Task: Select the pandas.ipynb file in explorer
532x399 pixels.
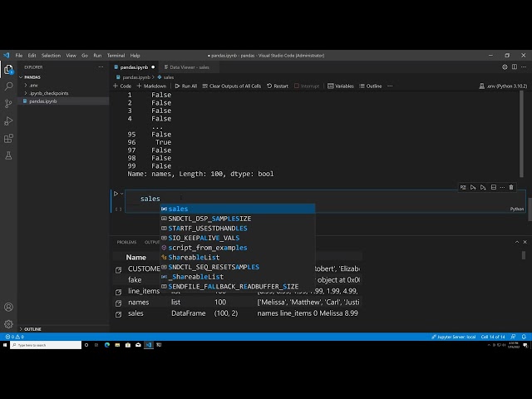Action: point(63,101)
